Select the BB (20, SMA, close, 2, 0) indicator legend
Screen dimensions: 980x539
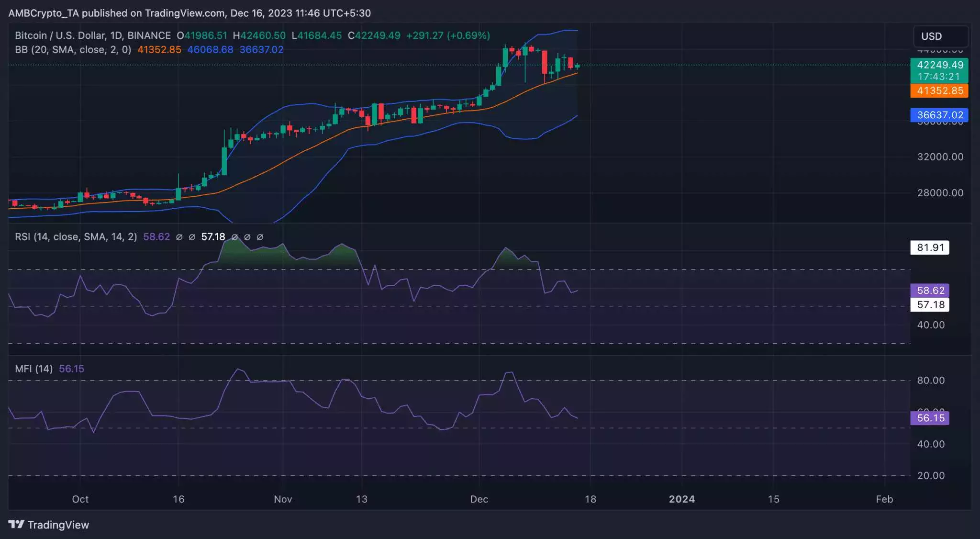point(73,50)
